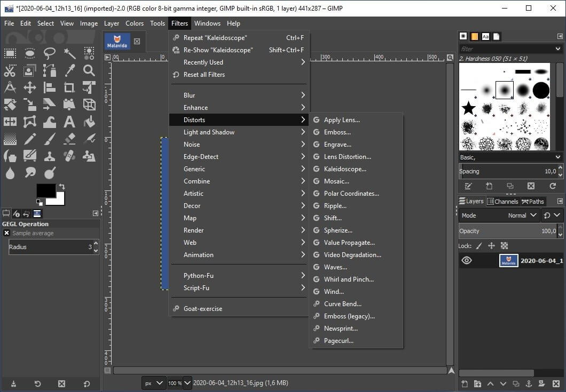Select the Heal bandage tool
Viewport: 566px width, 392px height.
click(x=69, y=156)
